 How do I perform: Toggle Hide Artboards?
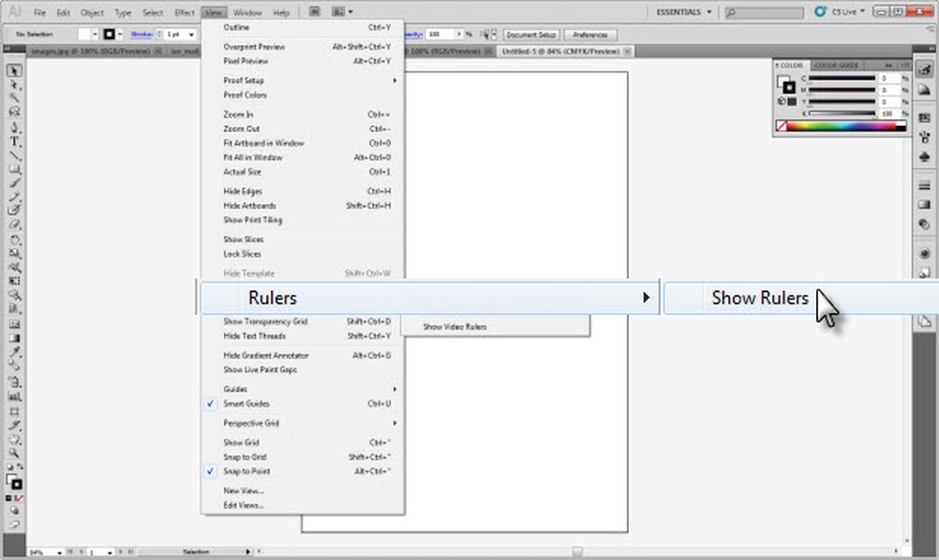pyautogui.click(x=303, y=205)
